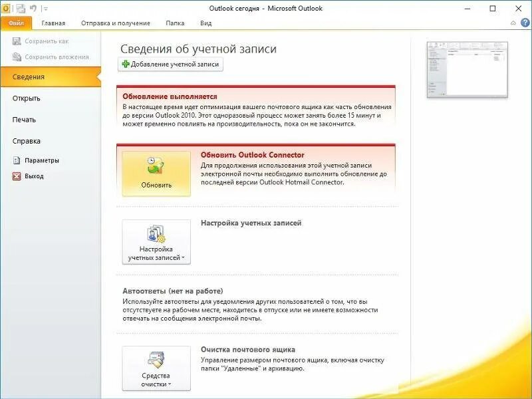Open the Настройка учетных записей dropdown button

click(156, 242)
